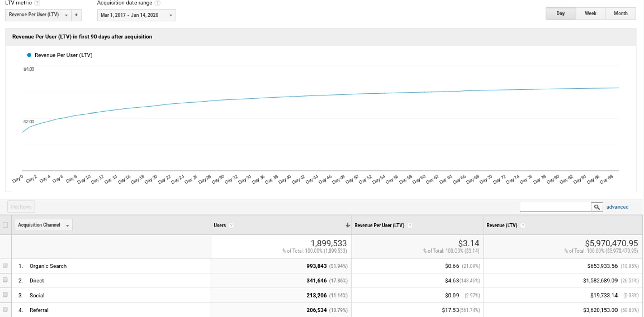Click help icon in Revenue Per User column header

[x=410, y=226]
